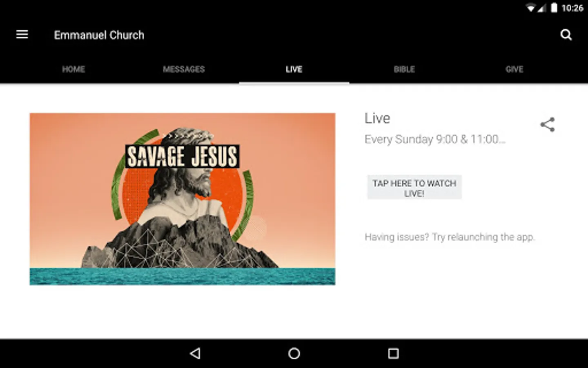Tap the 'Live' heading text

377,118
